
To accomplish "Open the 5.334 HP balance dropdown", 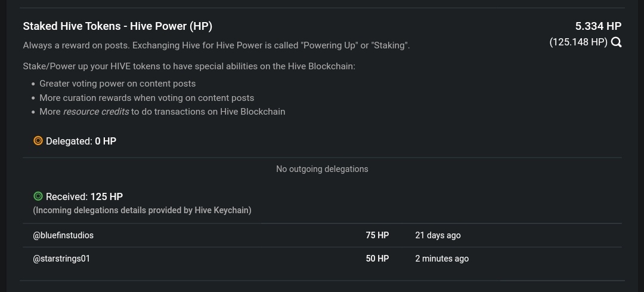I will click(x=598, y=26).
